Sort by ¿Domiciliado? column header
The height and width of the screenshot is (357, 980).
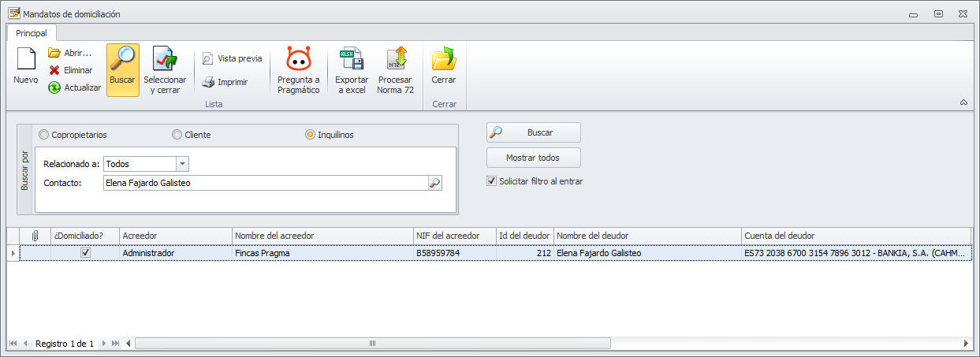[x=84, y=236]
